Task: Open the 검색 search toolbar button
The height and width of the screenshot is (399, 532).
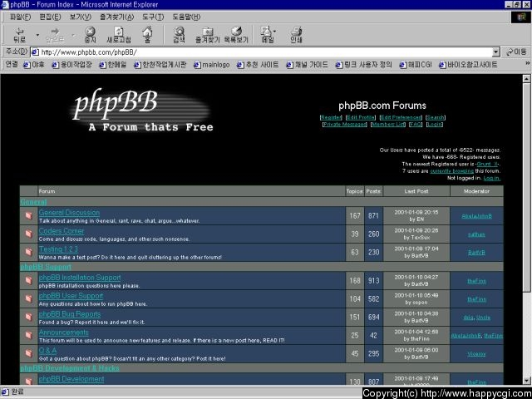Action: 179,35
